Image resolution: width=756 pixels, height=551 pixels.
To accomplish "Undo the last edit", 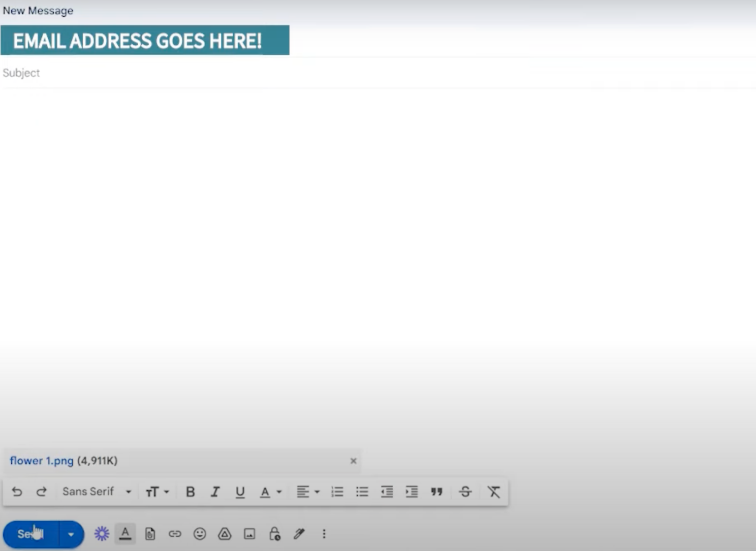I will (17, 491).
